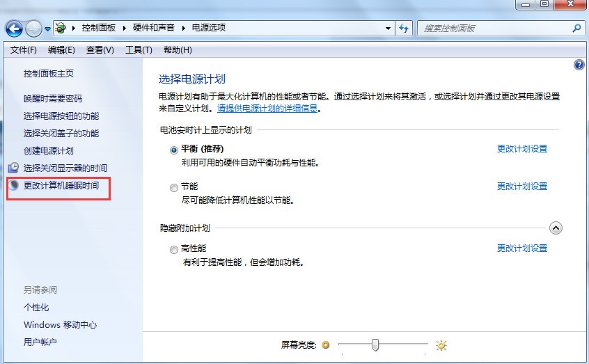Click the dim brightness icon
Image resolution: width=589 pixels, height=364 pixels.
(326, 345)
